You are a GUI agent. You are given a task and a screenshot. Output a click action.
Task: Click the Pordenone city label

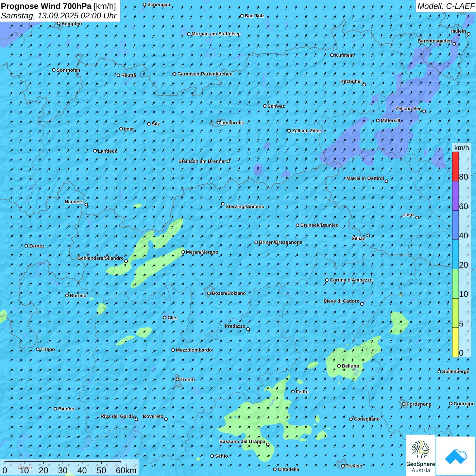point(419,404)
